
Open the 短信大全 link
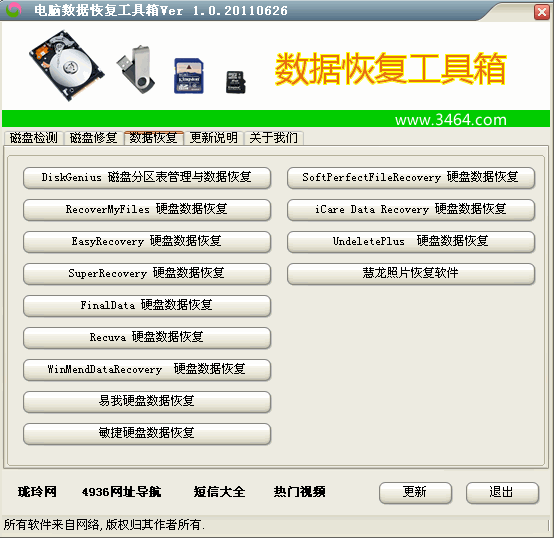(219, 492)
